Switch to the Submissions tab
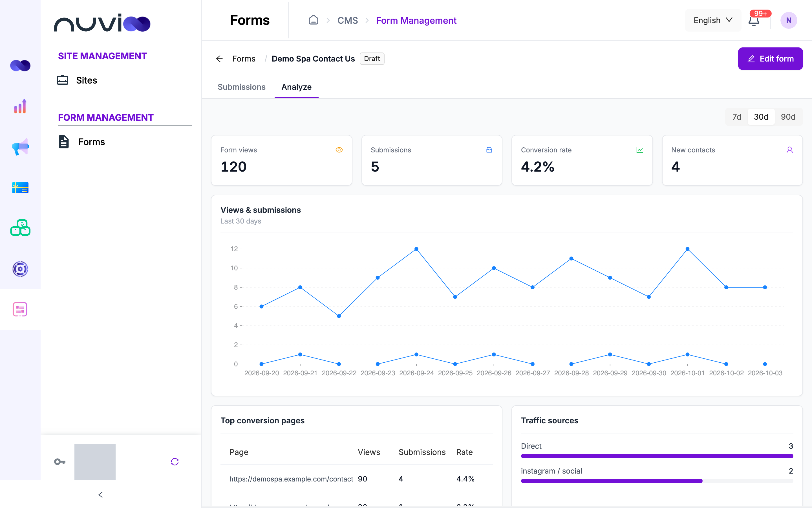 pyautogui.click(x=241, y=87)
